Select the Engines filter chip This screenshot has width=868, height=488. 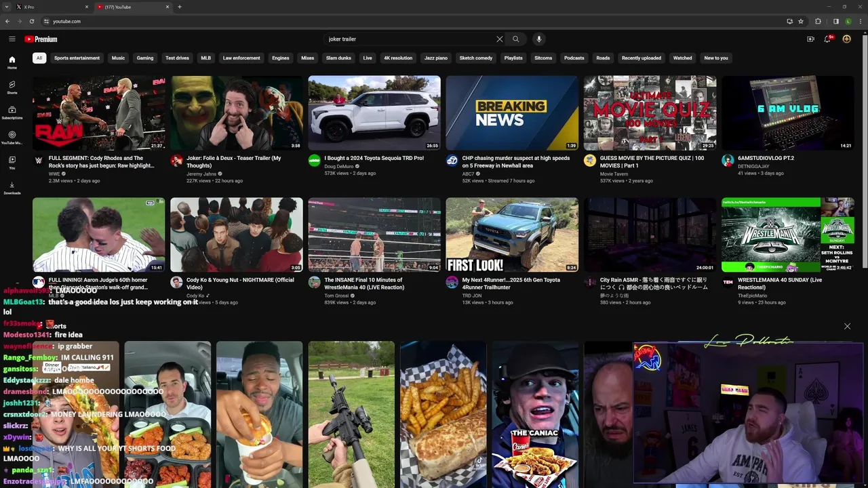coord(281,58)
